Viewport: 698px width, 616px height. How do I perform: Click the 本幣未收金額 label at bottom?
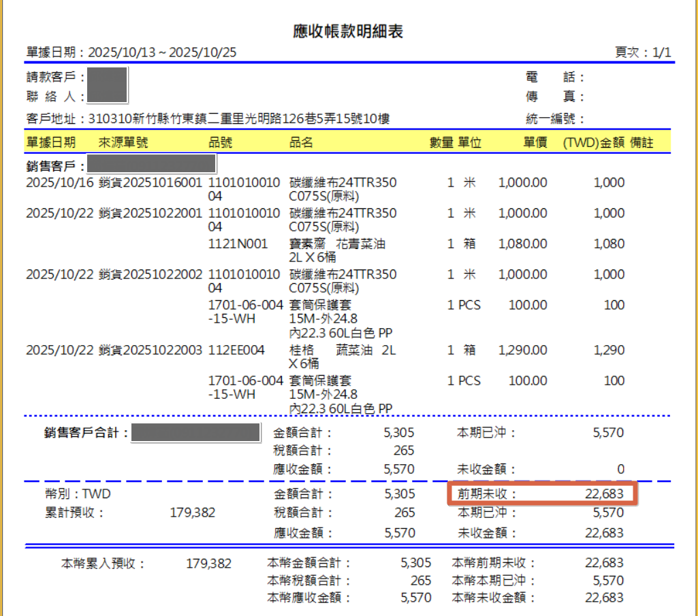494,598
